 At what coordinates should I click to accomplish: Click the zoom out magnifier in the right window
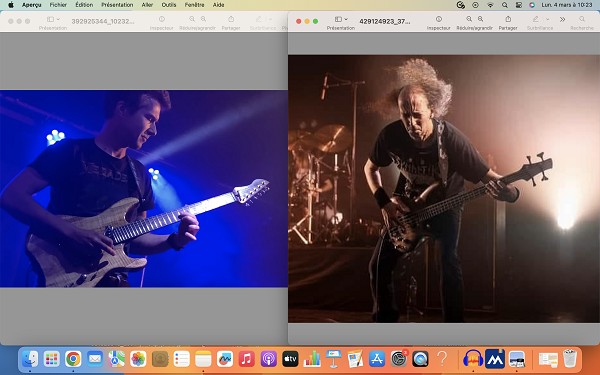469,19
